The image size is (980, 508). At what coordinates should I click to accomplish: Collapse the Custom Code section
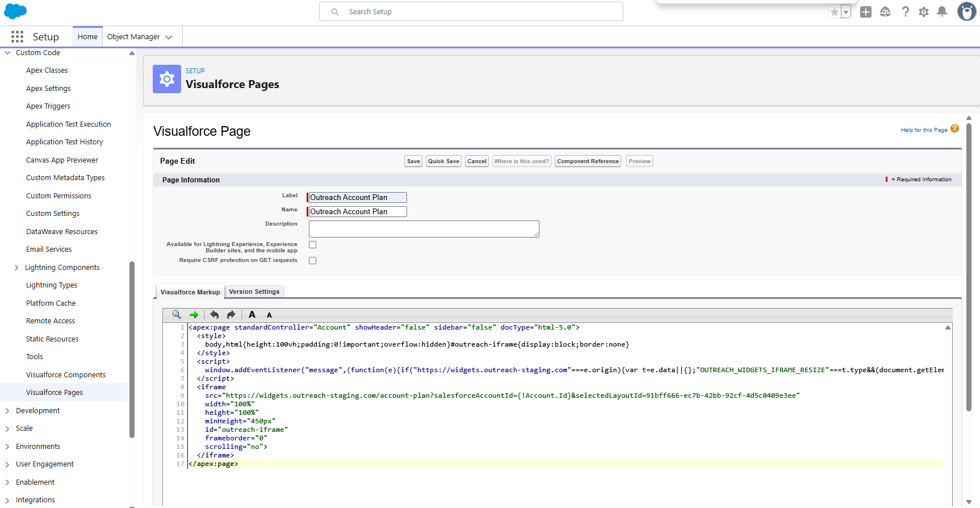click(x=7, y=53)
